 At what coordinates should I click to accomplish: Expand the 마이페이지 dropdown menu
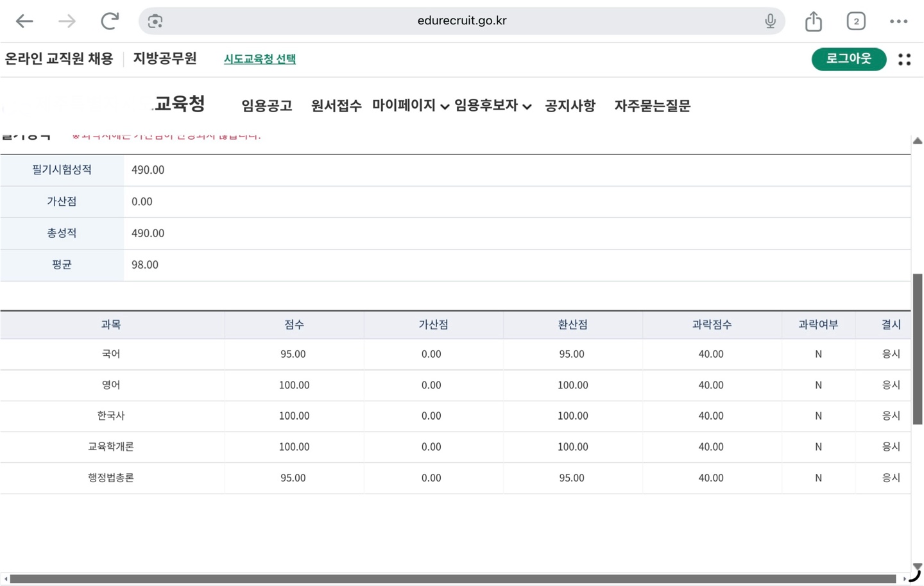tap(411, 106)
